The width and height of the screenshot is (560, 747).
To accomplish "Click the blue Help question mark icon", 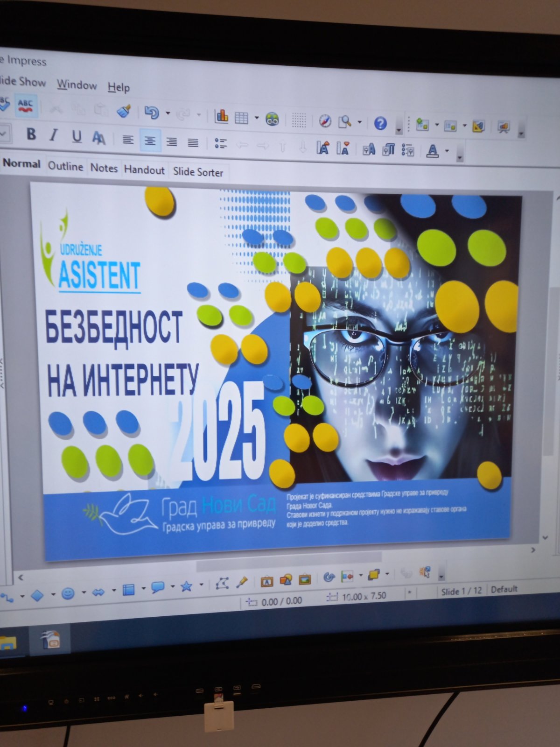I will point(380,123).
